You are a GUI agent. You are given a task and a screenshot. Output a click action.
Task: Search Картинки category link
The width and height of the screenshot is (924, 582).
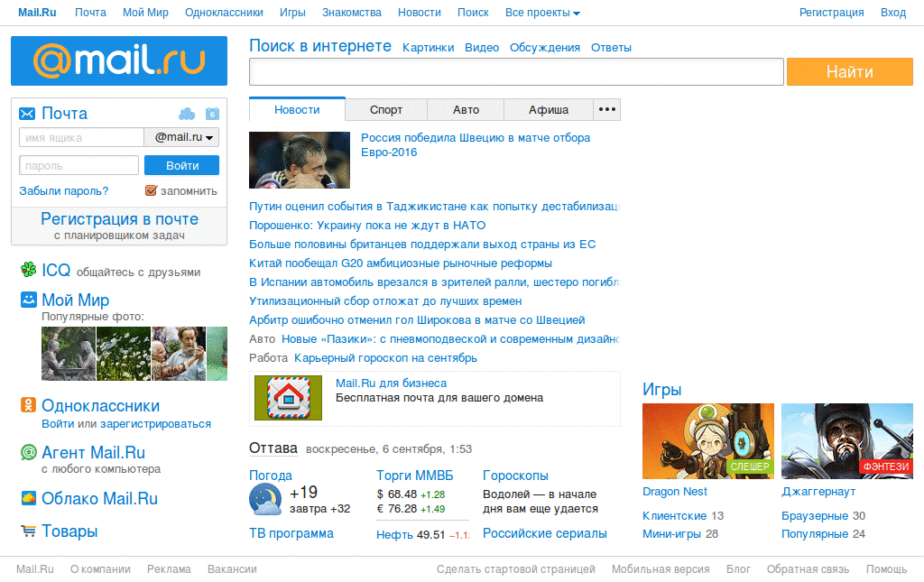point(428,48)
